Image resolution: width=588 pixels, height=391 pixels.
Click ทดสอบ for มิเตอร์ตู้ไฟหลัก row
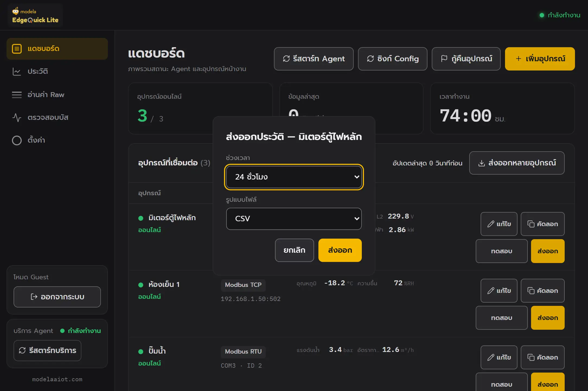pyautogui.click(x=502, y=251)
